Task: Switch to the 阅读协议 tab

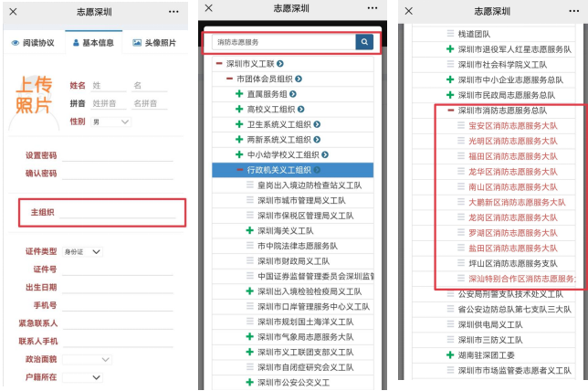Action: pos(33,43)
